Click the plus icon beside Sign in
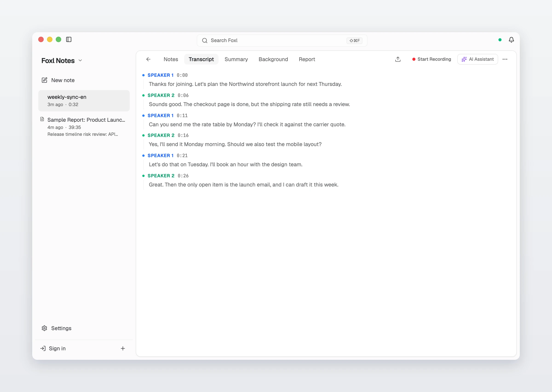This screenshot has height=392, width=552. pyautogui.click(x=123, y=348)
